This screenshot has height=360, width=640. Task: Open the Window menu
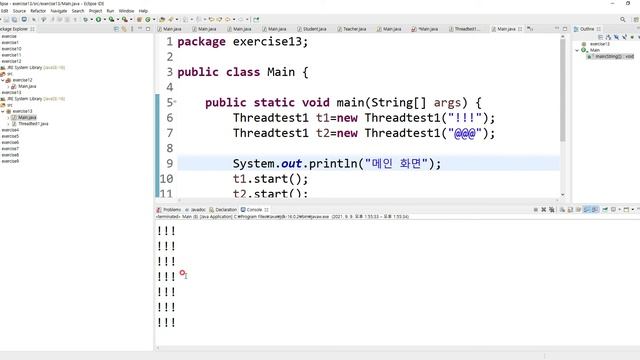coord(126,11)
